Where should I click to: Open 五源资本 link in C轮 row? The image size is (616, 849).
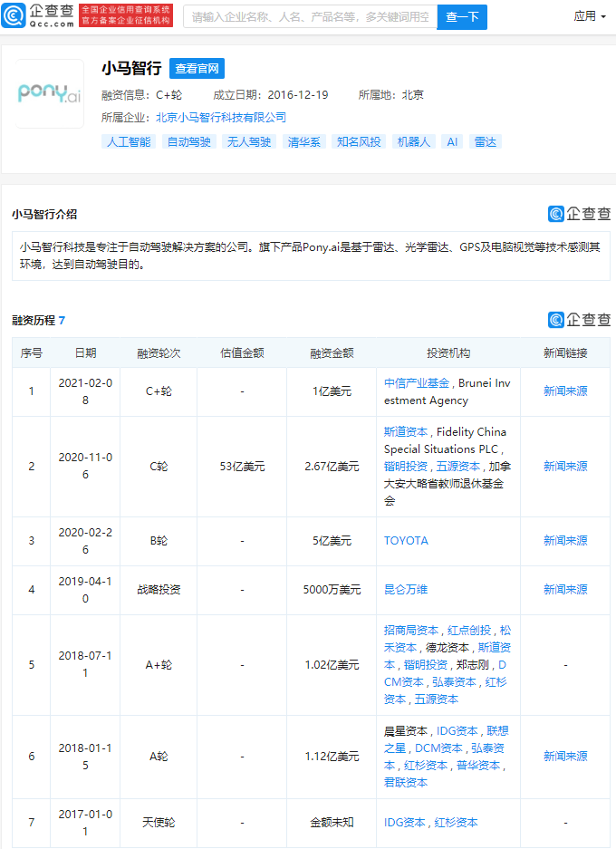pos(458,467)
